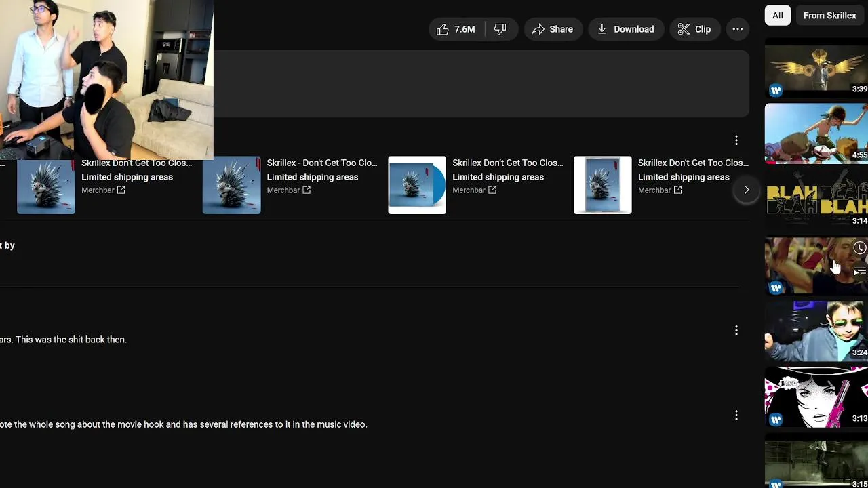Play the 3:13 comic-style woman video
868x488 pixels.
click(816, 397)
